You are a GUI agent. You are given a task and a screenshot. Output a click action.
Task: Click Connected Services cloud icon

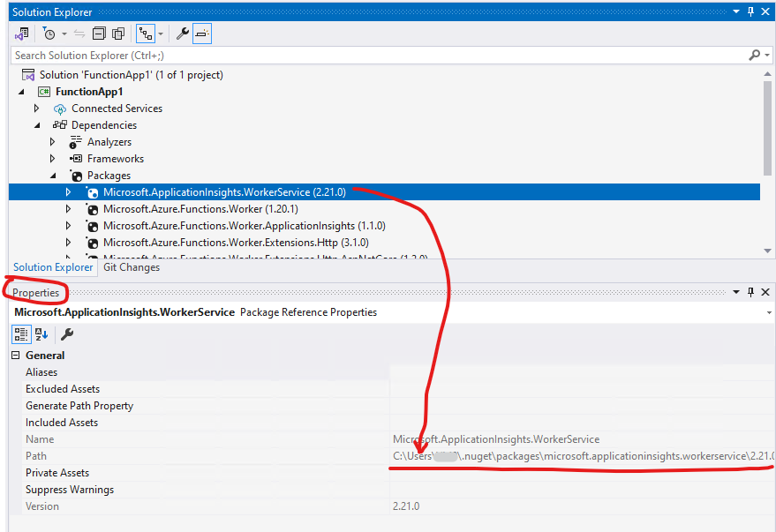(x=60, y=109)
